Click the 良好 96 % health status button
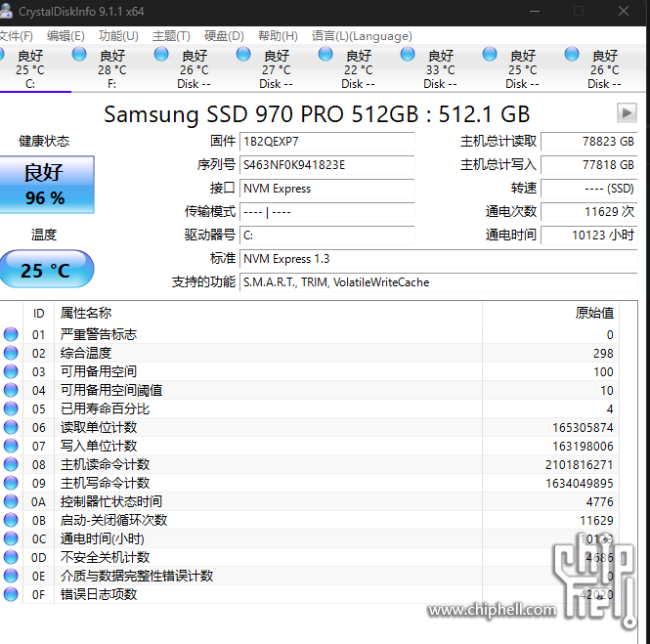Viewport: 650px width, 644px height. [x=47, y=185]
